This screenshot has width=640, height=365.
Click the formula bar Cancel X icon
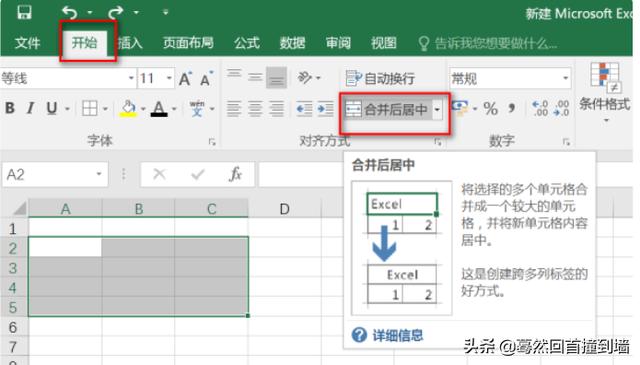click(x=159, y=174)
